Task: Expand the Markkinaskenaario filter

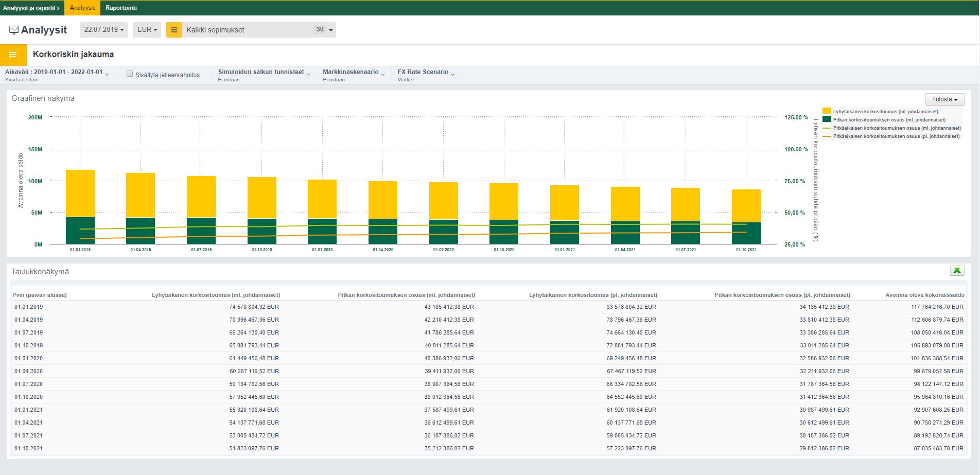Action: [x=353, y=75]
